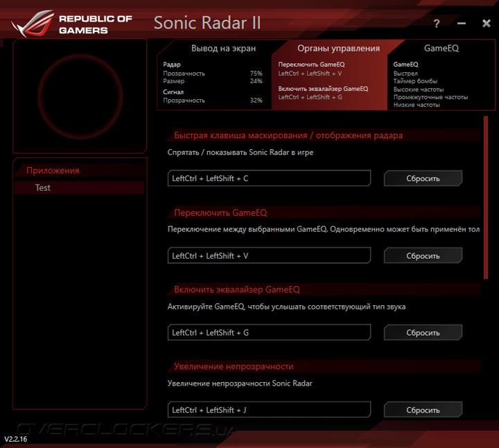This screenshot has width=499, height=448.
Task: Click Промежуточные частоты in the GameEQ tab
Action: (430, 97)
